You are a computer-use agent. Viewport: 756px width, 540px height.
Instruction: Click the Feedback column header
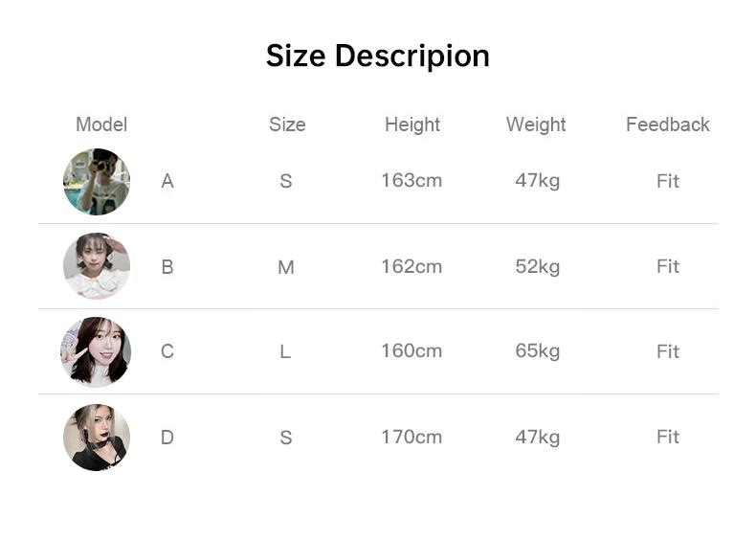coord(668,124)
